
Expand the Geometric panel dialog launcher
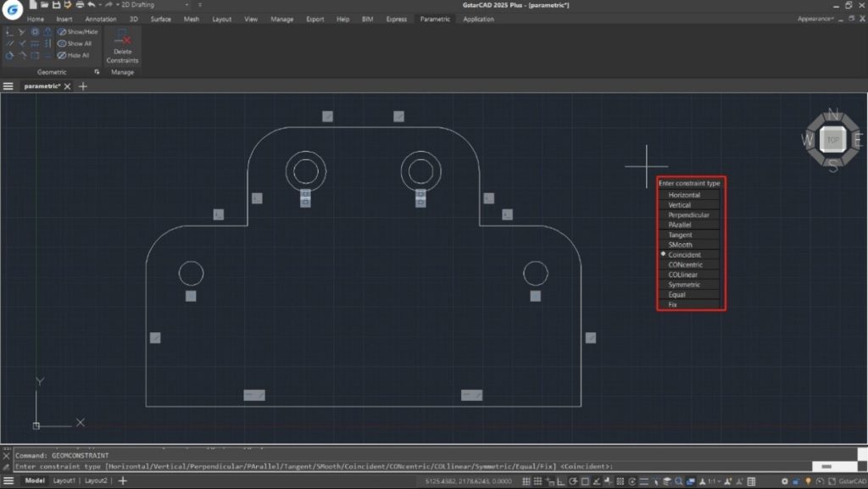coord(97,73)
